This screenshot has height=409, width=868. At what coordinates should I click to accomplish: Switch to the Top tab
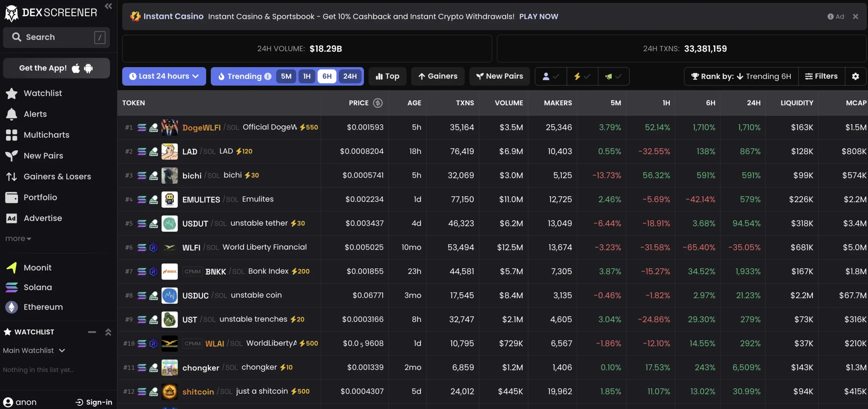point(387,76)
